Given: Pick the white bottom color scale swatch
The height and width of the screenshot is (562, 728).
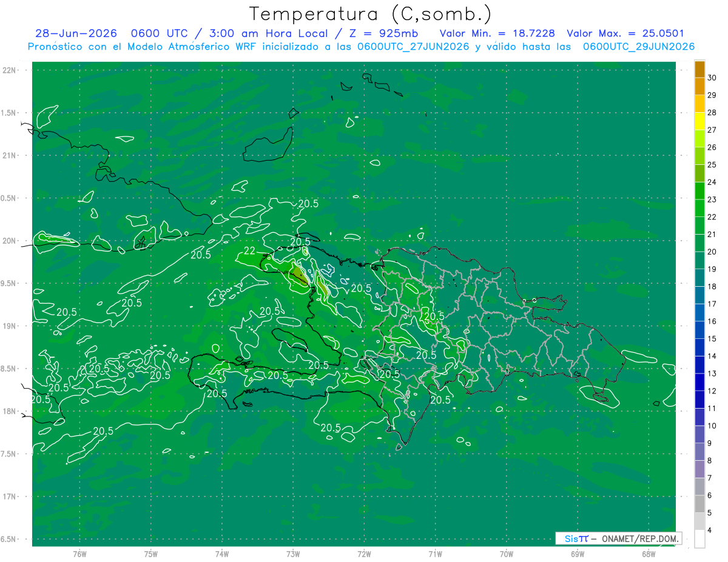Looking at the screenshot, I should [x=699, y=538].
